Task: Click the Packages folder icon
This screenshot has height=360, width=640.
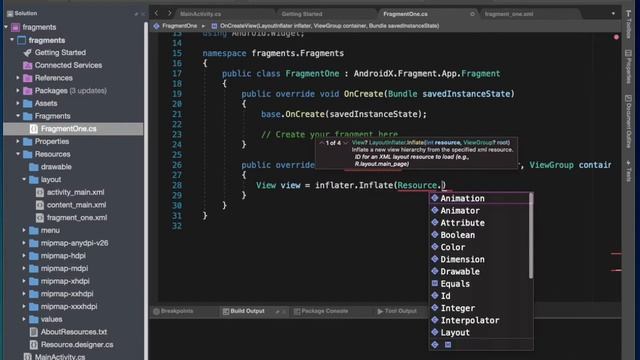Action: point(28,91)
